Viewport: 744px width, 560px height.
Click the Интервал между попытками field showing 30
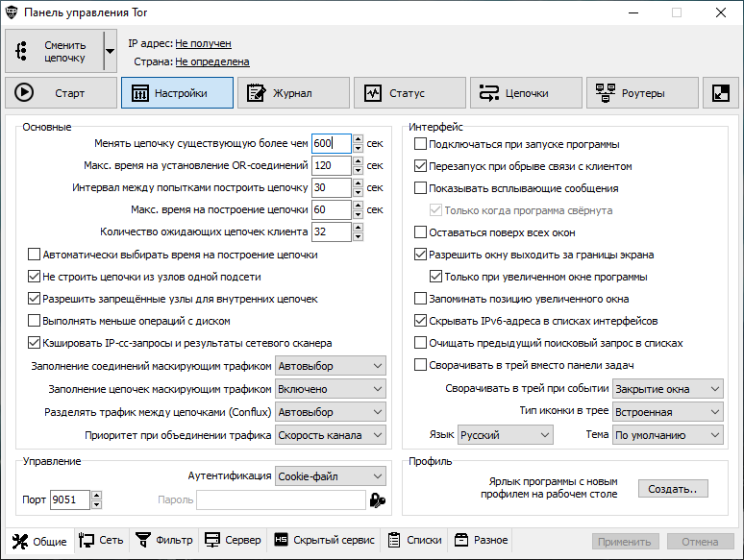[x=332, y=187]
